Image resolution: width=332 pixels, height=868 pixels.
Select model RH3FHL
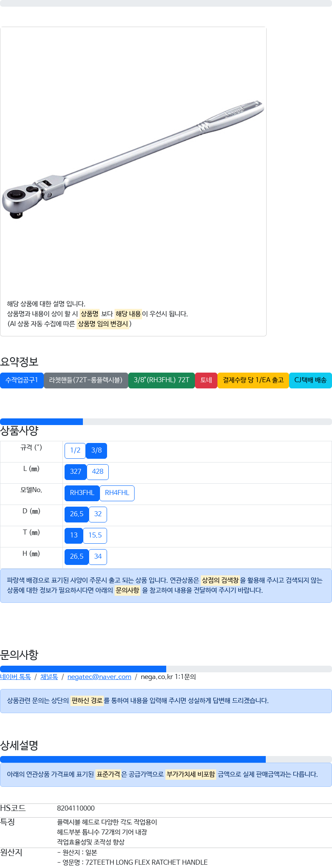[82, 493]
